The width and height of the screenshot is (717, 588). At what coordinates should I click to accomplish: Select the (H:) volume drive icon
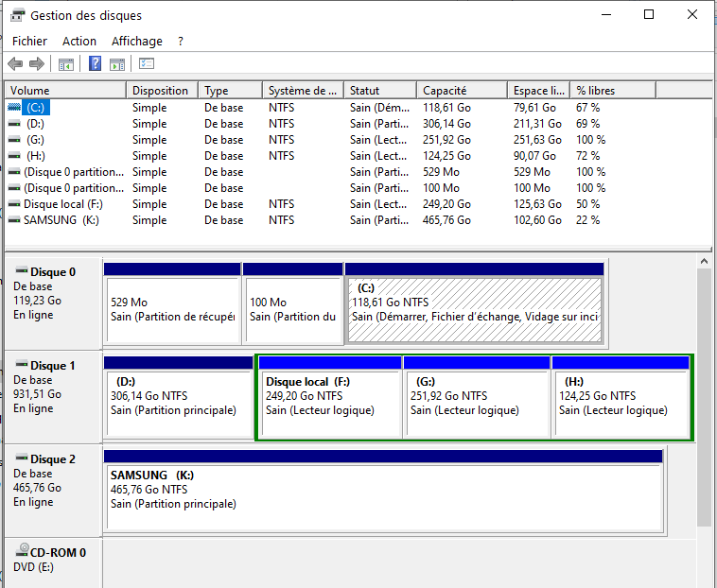click(14, 156)
